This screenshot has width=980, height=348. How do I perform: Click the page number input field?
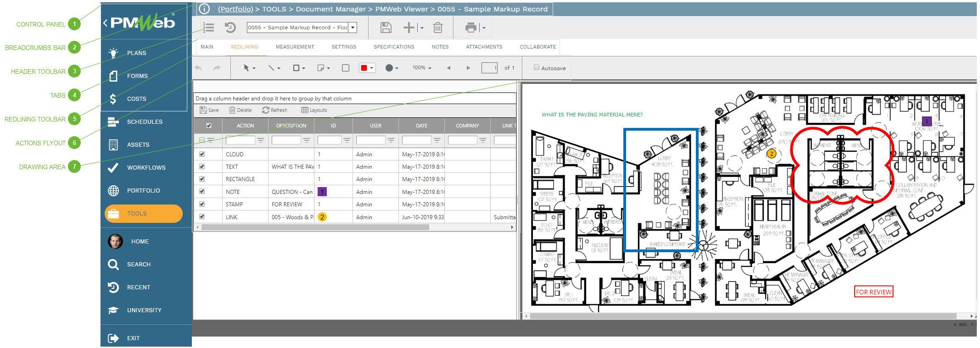click(489, 68)
